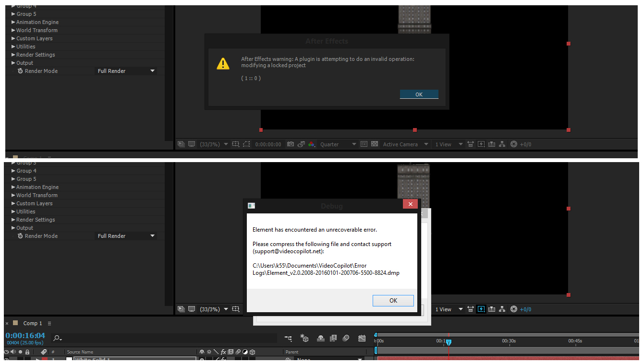The height and width of the screenshot is (364, 643).
Task: Close the Debug dialog with the red X
Action: [x=410, y=204]
